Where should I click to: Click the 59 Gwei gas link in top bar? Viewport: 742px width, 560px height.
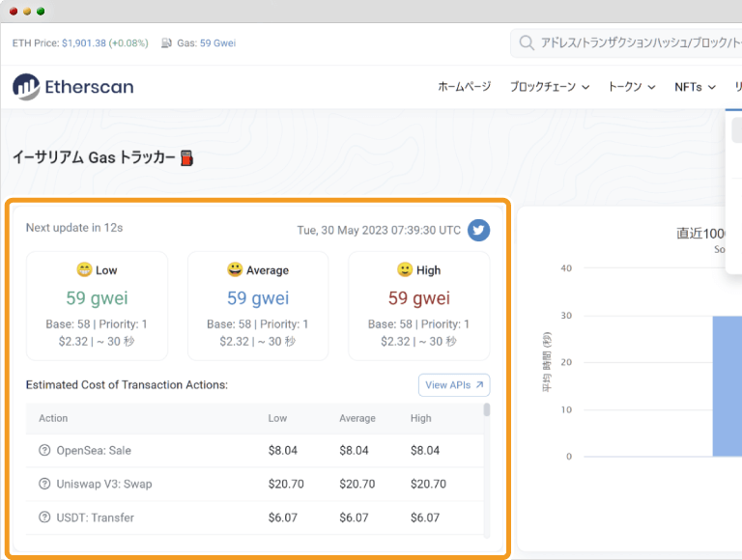pos(217,43)
